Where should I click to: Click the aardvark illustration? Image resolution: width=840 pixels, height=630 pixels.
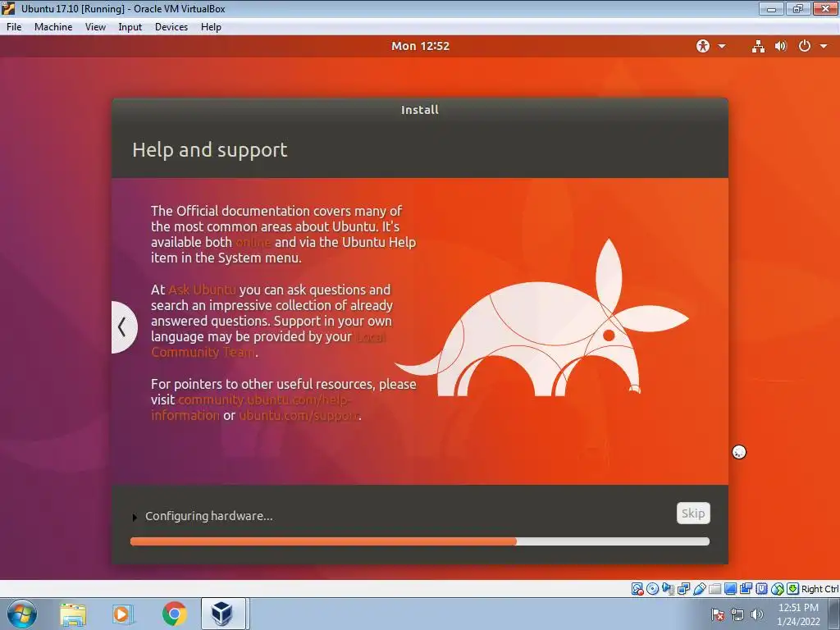(541, 318)
